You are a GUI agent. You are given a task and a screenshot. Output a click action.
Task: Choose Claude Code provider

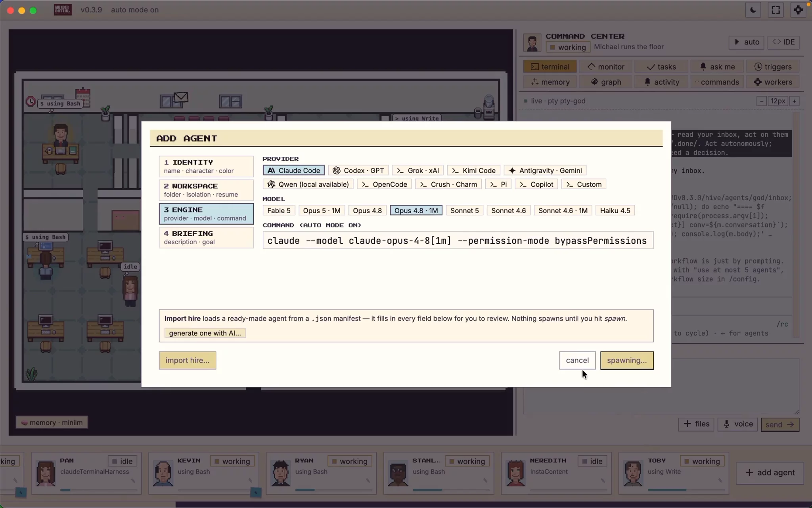[293, 170]
